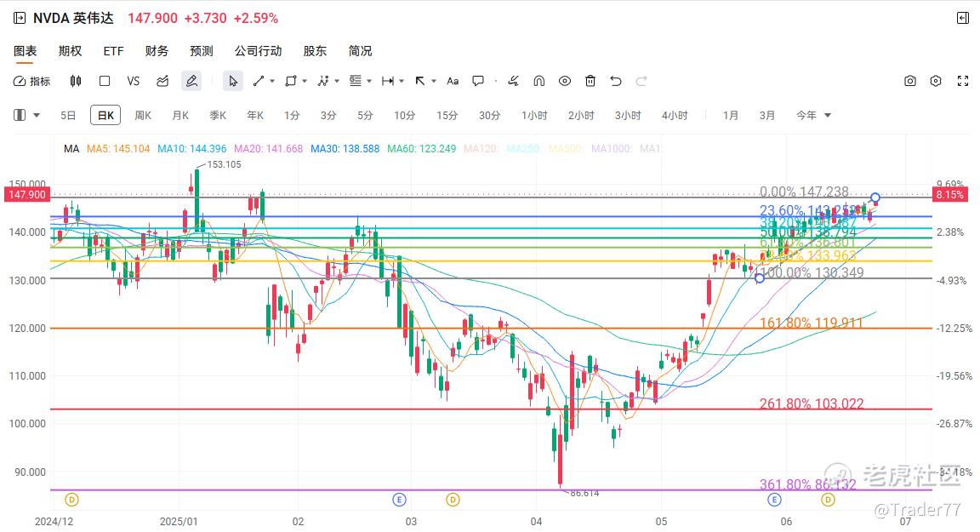Enter fullscreen chart mode

[962, 81]
